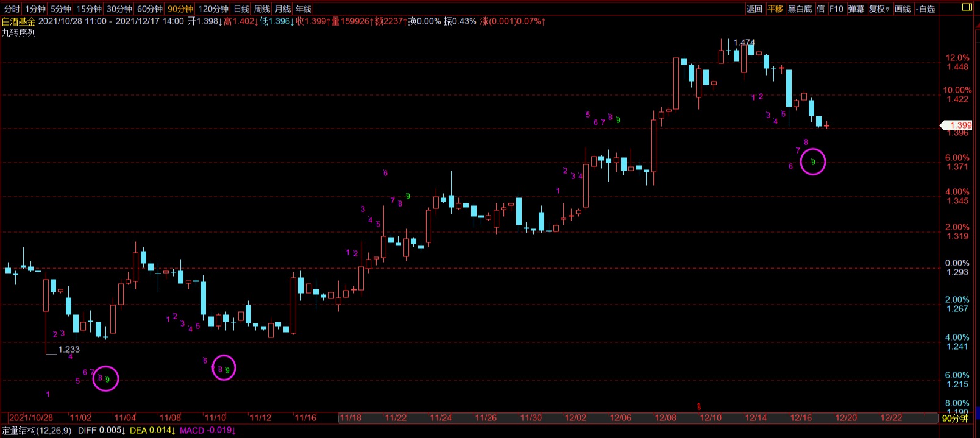Click the 1.474 high price annotation
The height and width of the screenshot is (438, 980).
pyautogui.click(x=744, y=43)
